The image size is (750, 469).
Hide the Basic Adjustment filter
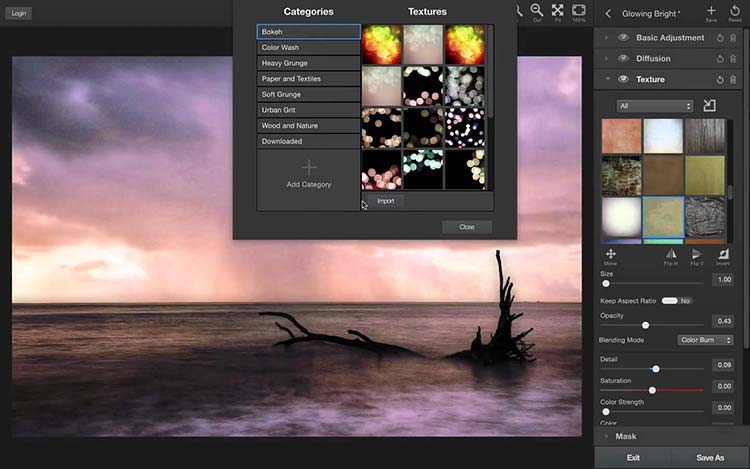point(623,37)
